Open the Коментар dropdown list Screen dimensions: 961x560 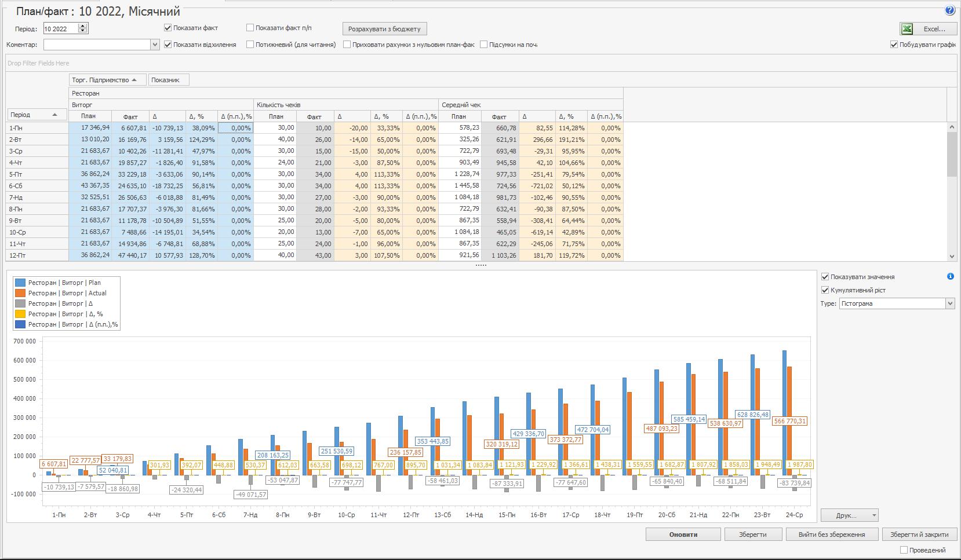click(155, 45)
